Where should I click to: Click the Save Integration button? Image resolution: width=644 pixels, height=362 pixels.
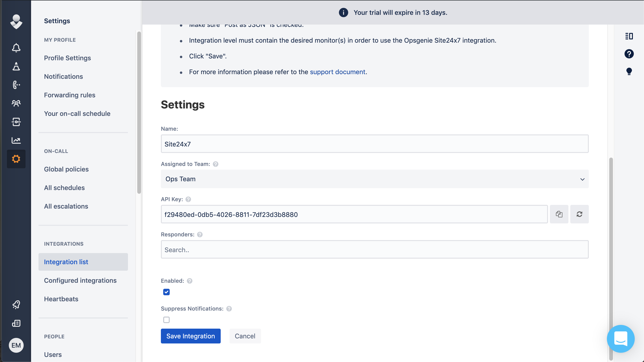(191, 336)
